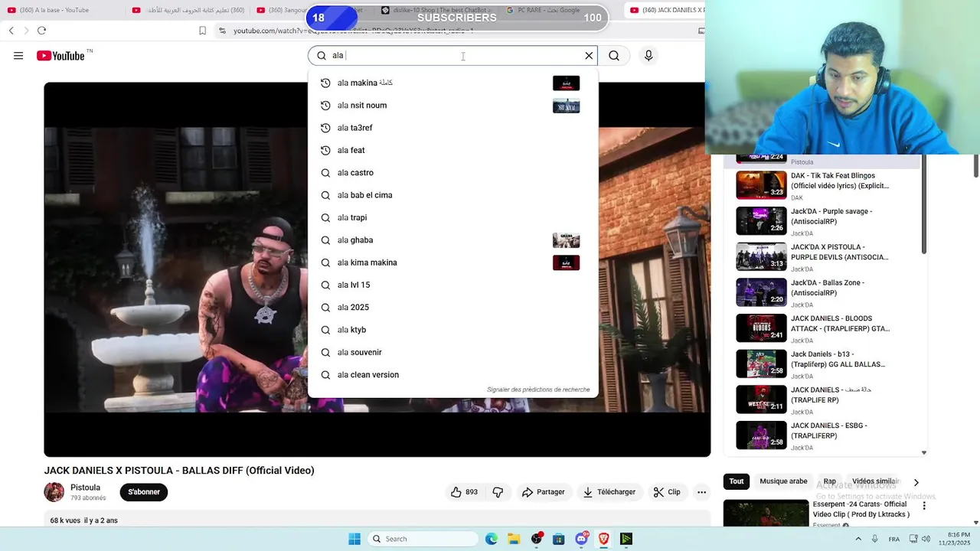Screen dimensions: 980x551
Task: Create a Clip of the video
Action: click(x=667, y=492)
